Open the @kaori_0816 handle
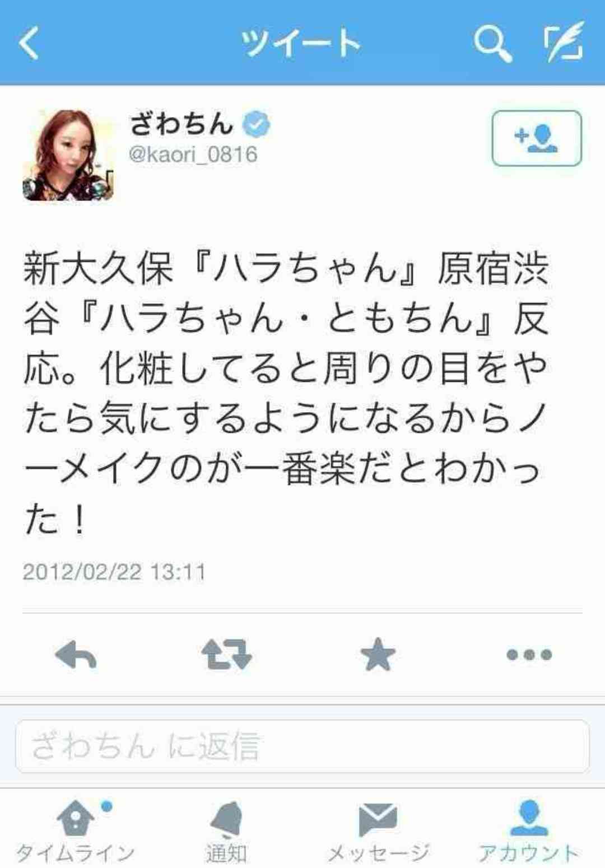The height and width of the screenshot is (868, 605). 193,154
